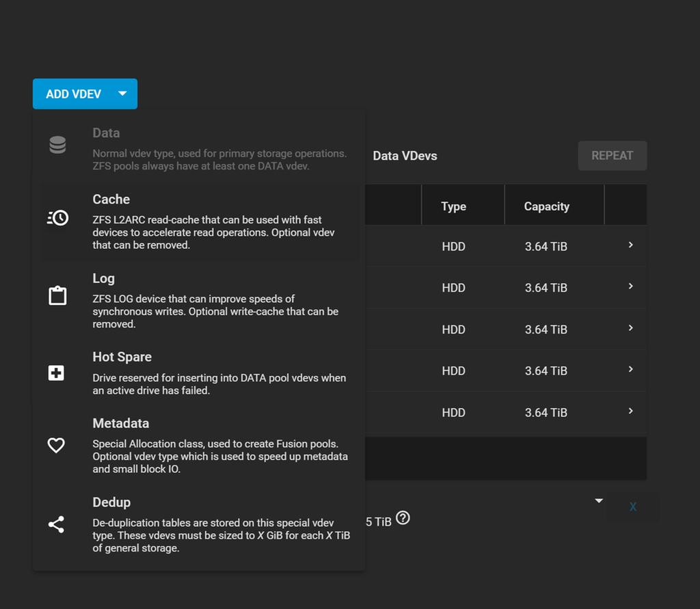
Task: Click the Metadata heart icon
Action: coord(56,445)
